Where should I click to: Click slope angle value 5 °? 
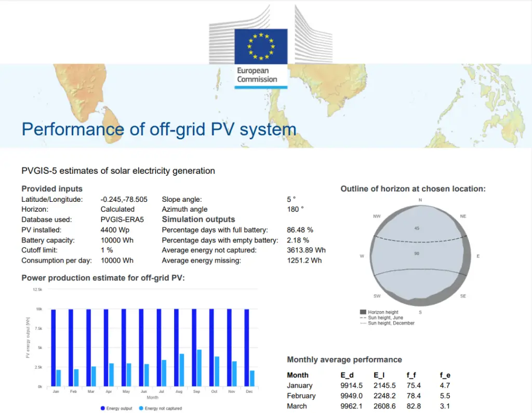click(x=291, y=199)
